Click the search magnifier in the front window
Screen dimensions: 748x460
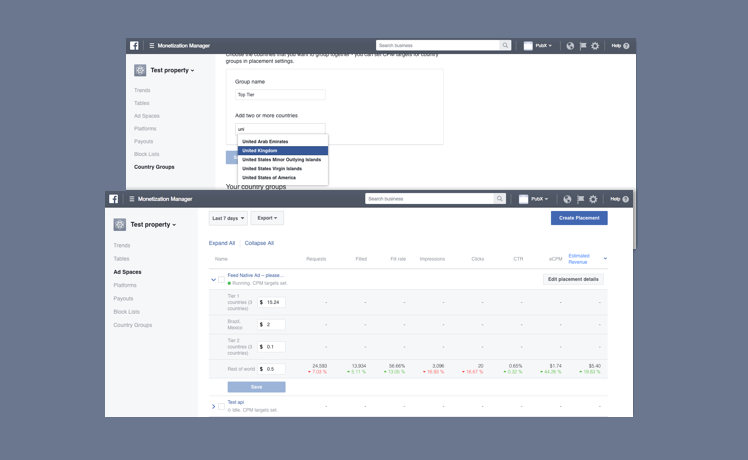pos(499,199)
